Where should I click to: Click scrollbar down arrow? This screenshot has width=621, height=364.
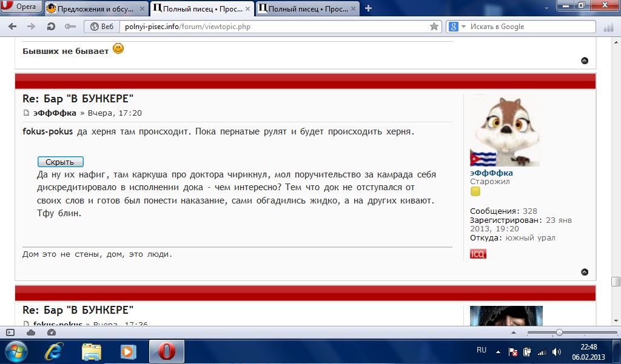(x=616, y=321)
